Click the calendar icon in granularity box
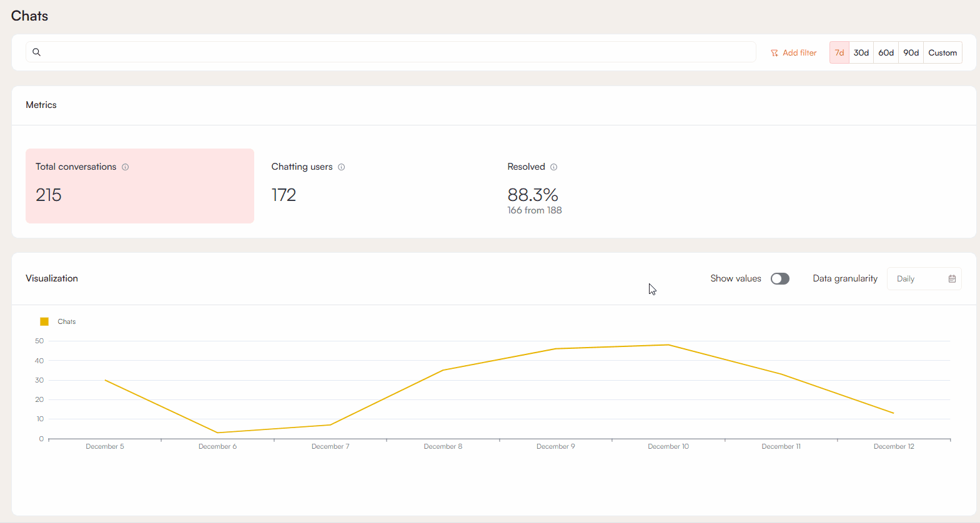980x523 pixels. [x=952, y=279]
